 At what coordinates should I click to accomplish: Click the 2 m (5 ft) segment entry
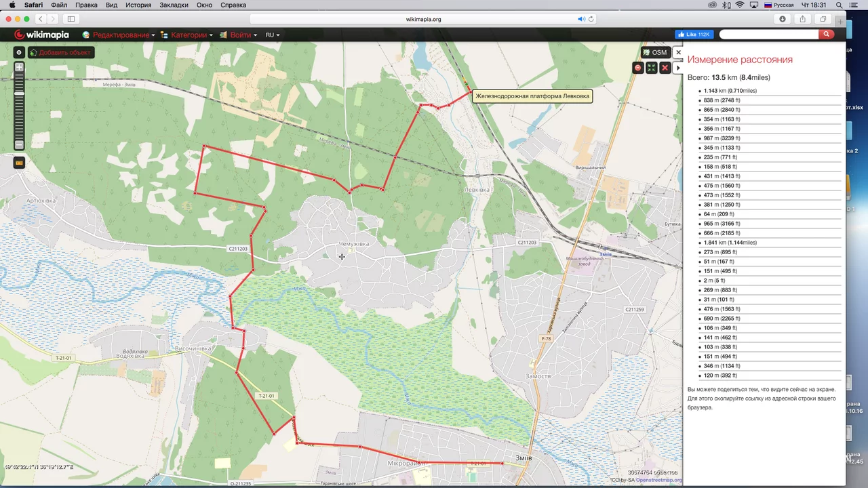coord(715,280)
